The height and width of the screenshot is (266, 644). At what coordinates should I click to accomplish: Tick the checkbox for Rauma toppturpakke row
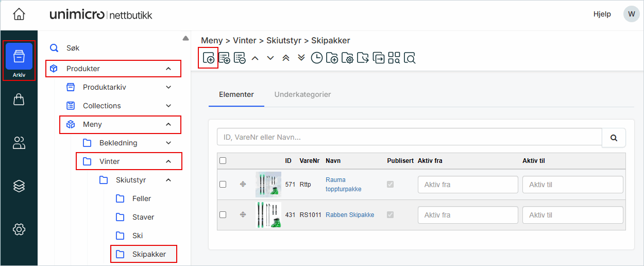coord(223,185)
